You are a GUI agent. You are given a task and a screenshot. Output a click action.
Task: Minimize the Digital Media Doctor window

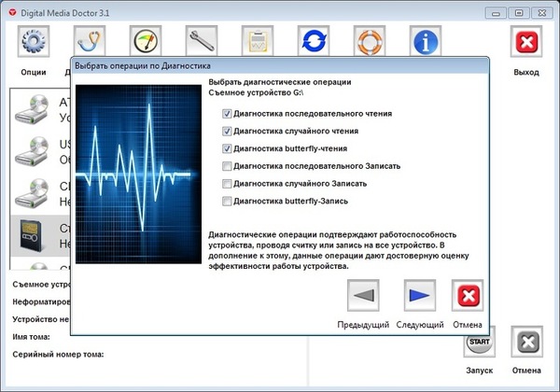click(496, 13)
